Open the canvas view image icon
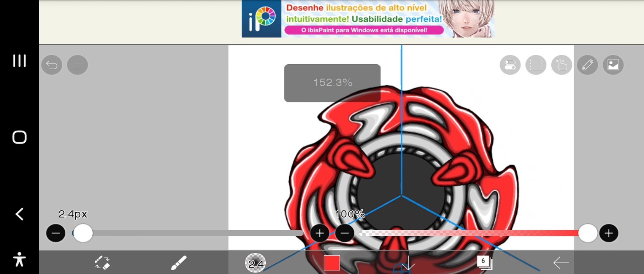This screenshot has width=644, height=274. click(x=613, y=65)
